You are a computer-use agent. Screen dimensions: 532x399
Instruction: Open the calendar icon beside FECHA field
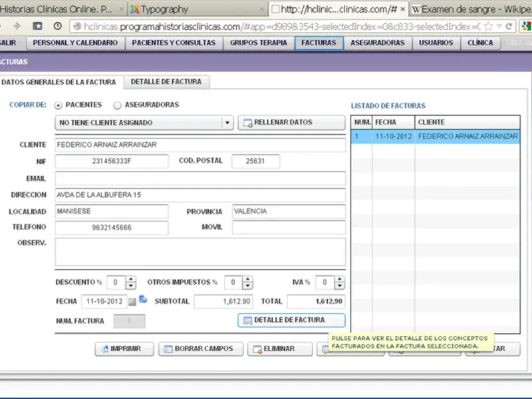(x=132, y=302)
